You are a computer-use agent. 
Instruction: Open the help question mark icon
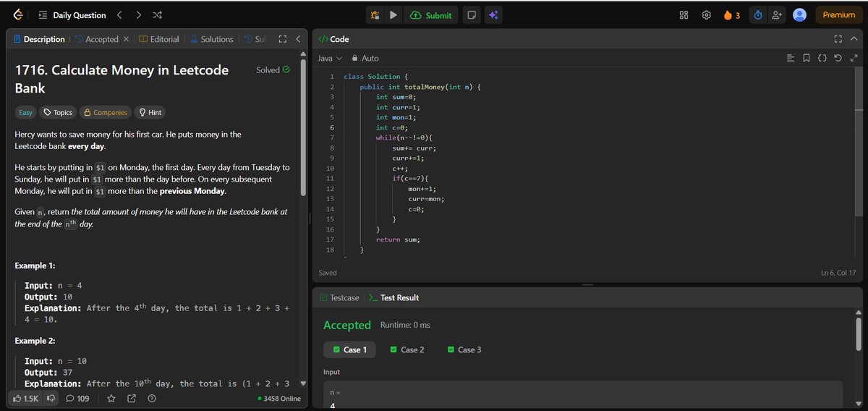click(152, 398)
